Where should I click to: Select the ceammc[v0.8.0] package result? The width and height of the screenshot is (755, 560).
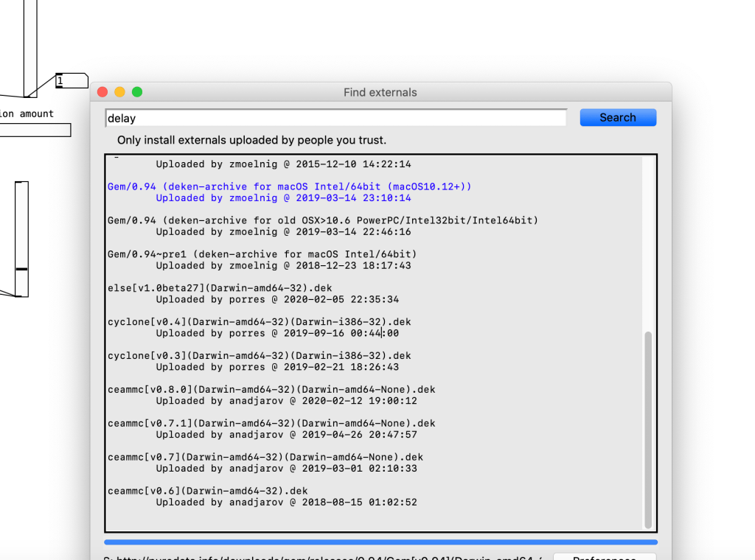pos(271,390)
